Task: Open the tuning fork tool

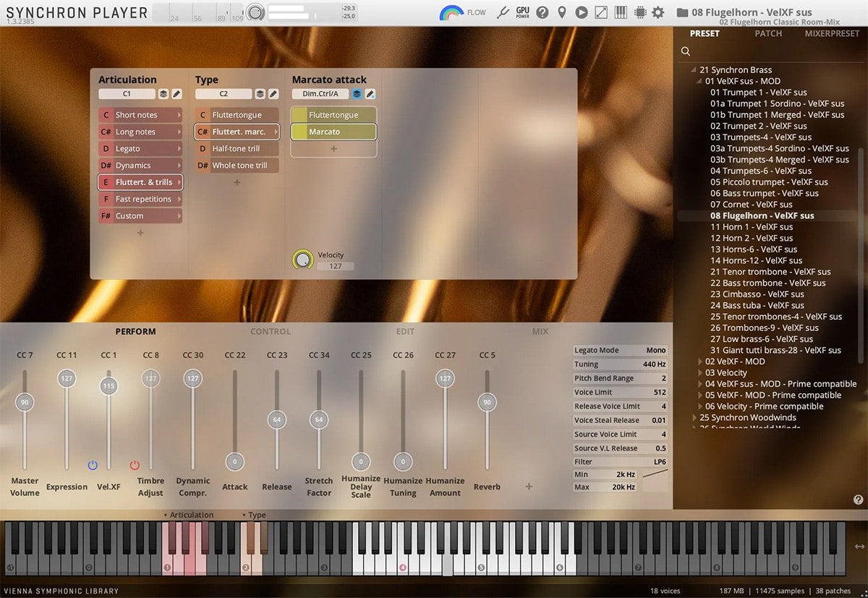Action: coord(503,12)
